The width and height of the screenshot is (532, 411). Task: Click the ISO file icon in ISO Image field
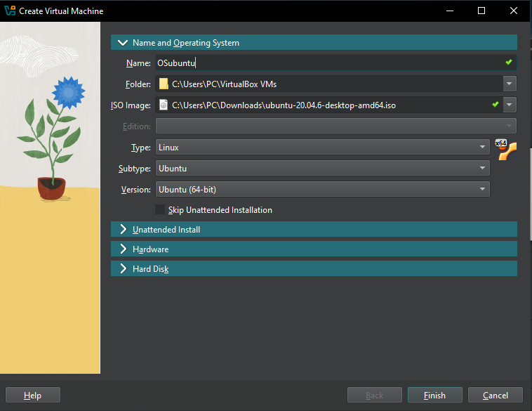pyautogui.click(x=164, y=105)
